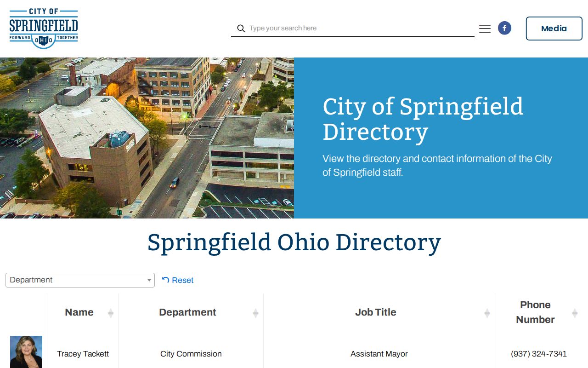Click phone number (937) 324-7341
588x368 pixels.
539,354
